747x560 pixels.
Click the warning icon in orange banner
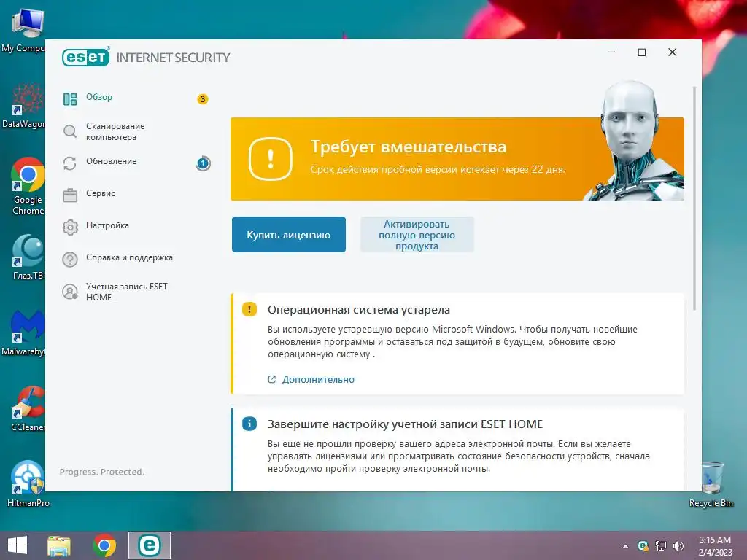271,159
